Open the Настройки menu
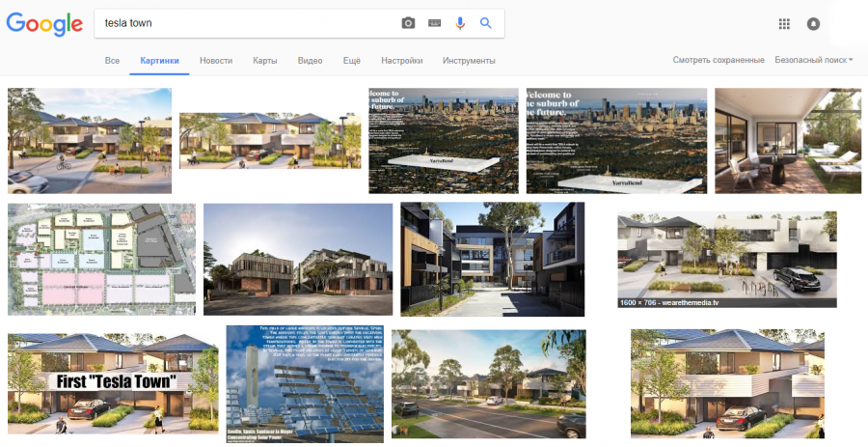 402,61
